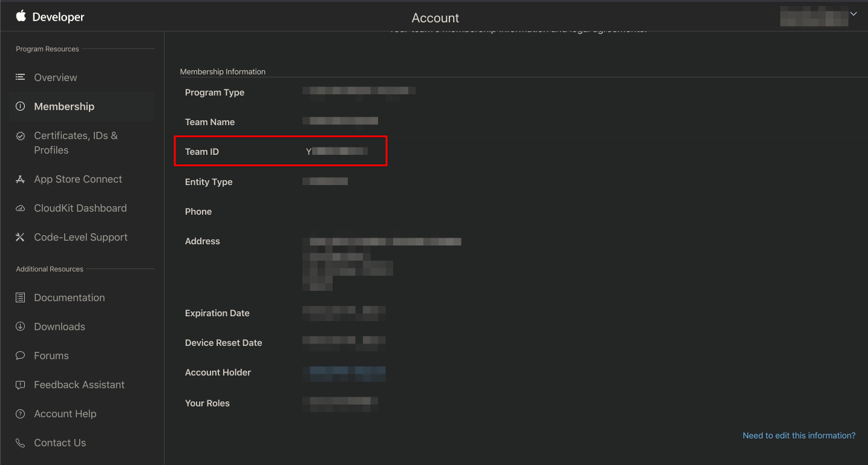Click the Downloads arrow icon
Image resolution: width=868 pixels, height=465 pixels.
click(x=21, y=327)
